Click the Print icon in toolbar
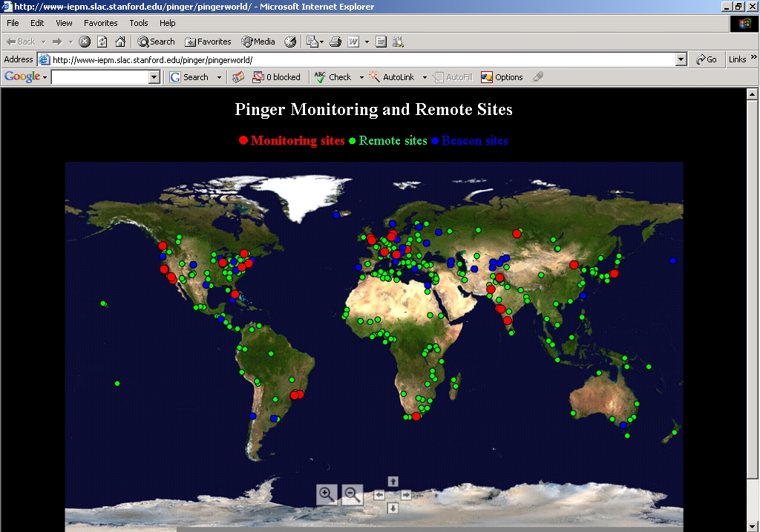This screenshot has width=760, height=532. 335,42
